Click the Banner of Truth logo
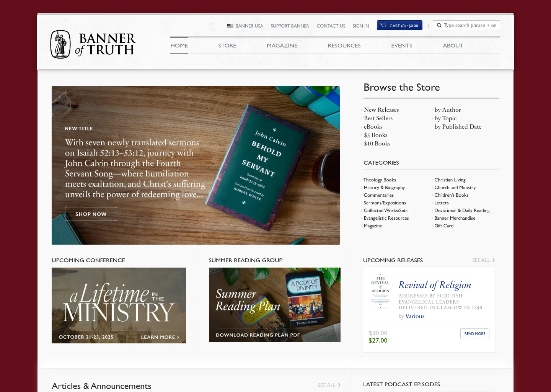The image size is (551, 392). 93,44
